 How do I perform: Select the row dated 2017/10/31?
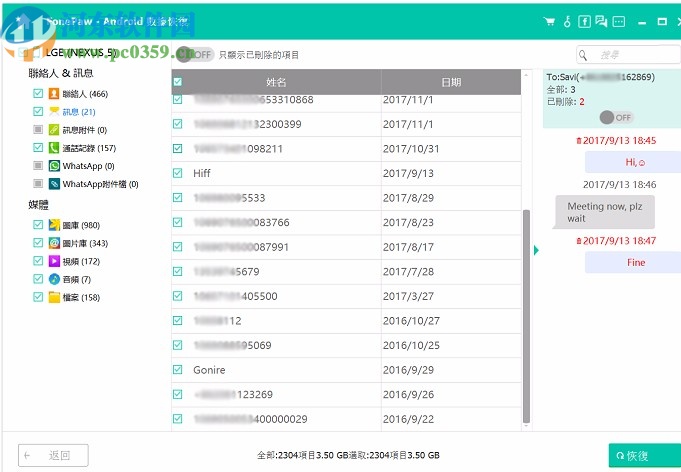coord(346,149)
